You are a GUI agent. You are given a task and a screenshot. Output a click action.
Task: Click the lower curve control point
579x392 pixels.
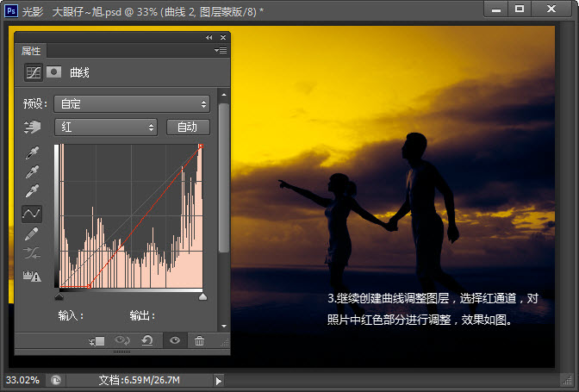click(89, 286)
